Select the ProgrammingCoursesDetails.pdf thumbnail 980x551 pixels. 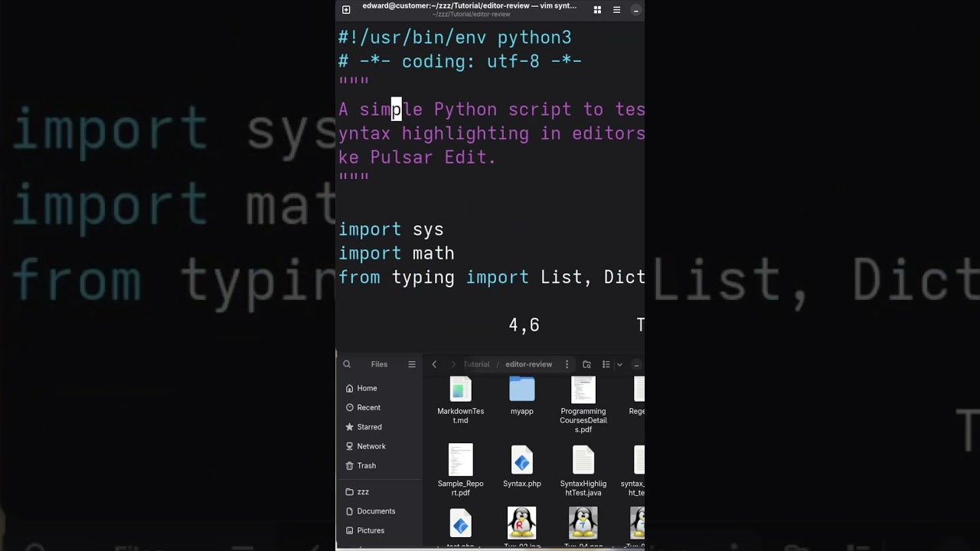pos(583,390)
